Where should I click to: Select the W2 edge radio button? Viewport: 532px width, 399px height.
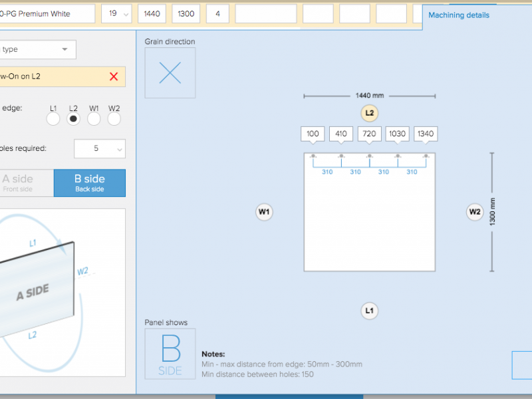(114, 119)
